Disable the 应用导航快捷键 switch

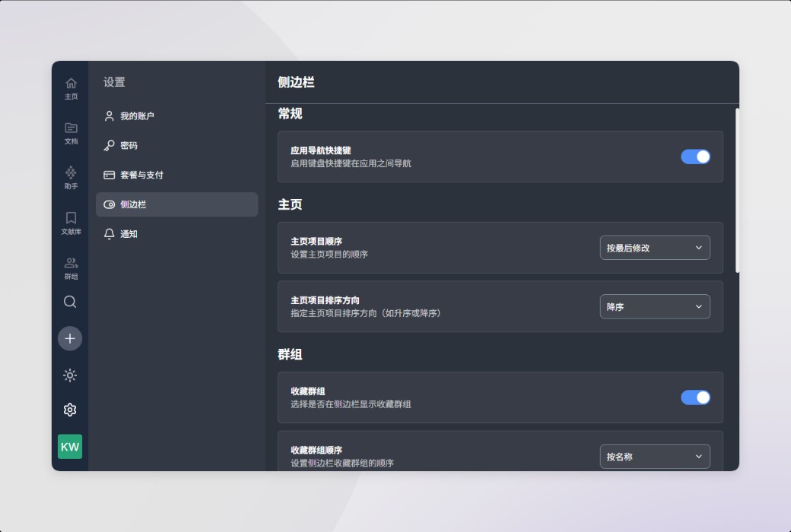pyautogui.click(x=695, y=157)
